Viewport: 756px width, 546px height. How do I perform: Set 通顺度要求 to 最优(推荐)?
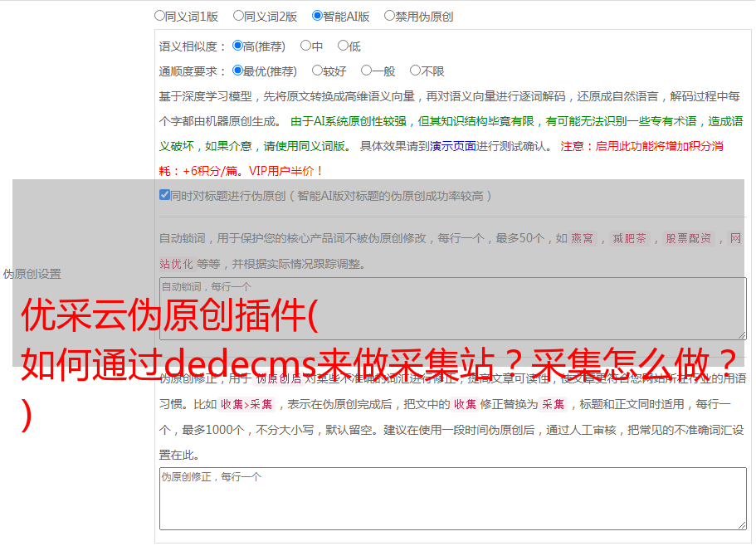pyautogui.click(x=237, y=71)
